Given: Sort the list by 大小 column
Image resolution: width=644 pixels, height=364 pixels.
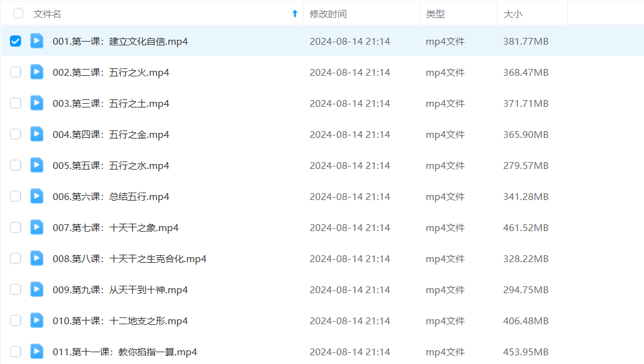Looking at the screenshot, I should point(512,14).
